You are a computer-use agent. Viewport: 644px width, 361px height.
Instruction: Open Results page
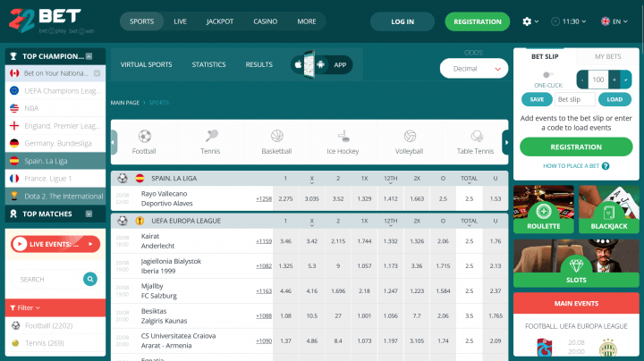click(x=259, y=64)
